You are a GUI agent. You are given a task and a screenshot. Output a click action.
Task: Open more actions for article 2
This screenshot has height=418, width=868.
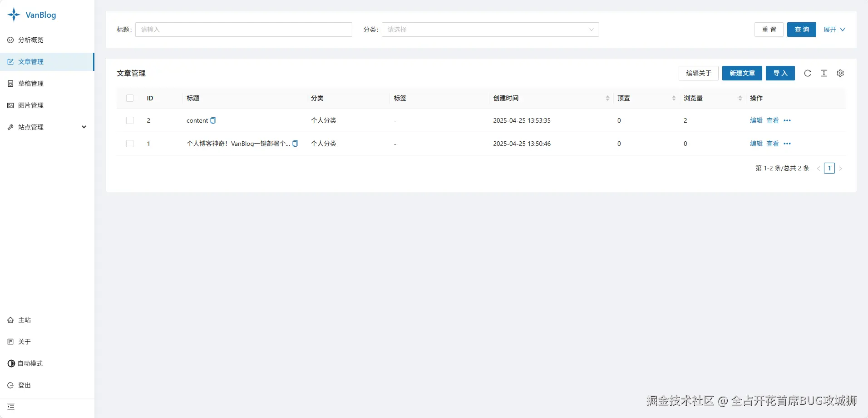click(x=787, y=120)
